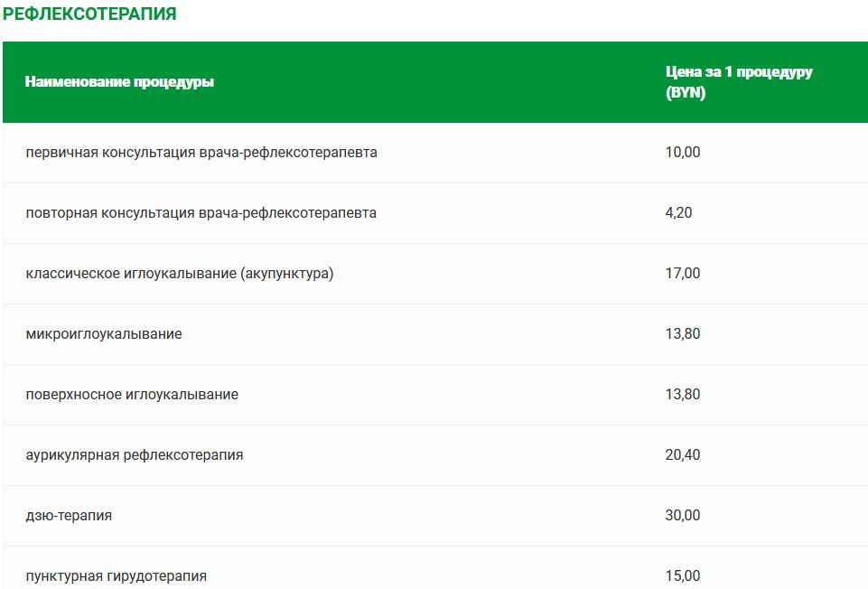Click the 13,80 price for поверхносное иглоукалывание
The height and width of the screenshot is (589, 868).
click(682, 395)
